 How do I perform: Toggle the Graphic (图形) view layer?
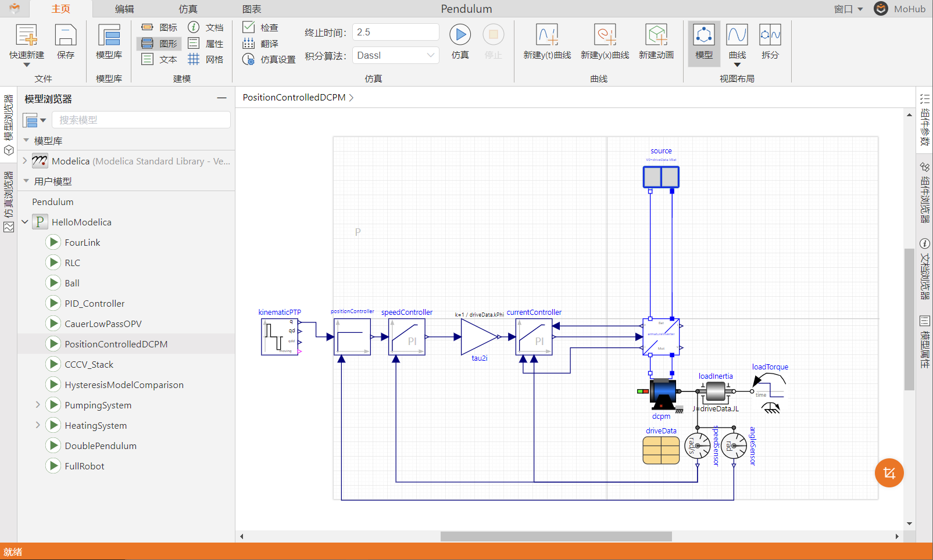(x=159, y=44)
